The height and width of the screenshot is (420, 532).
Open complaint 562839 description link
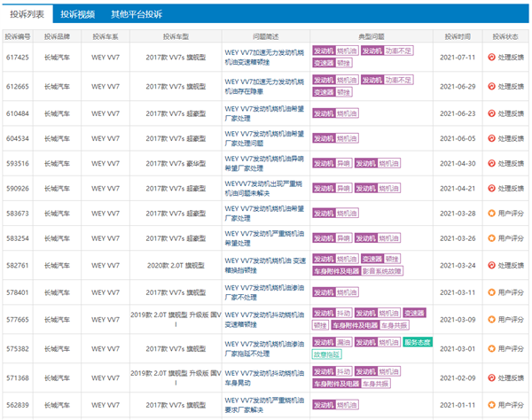(x=264, y=405)
